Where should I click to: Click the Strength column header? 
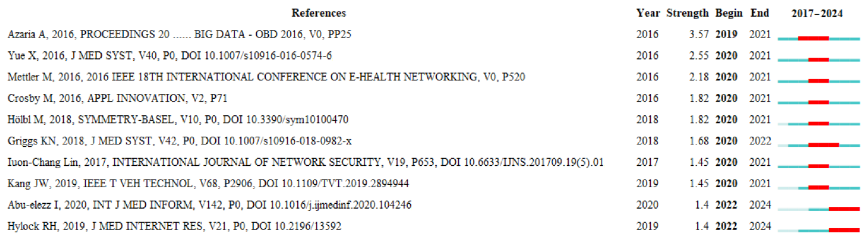687,13
